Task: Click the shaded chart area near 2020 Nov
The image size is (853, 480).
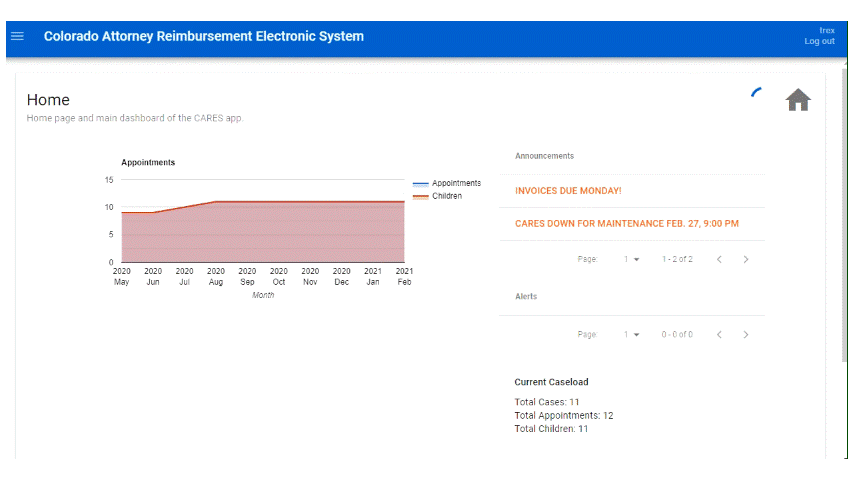Action: (310, 234)
